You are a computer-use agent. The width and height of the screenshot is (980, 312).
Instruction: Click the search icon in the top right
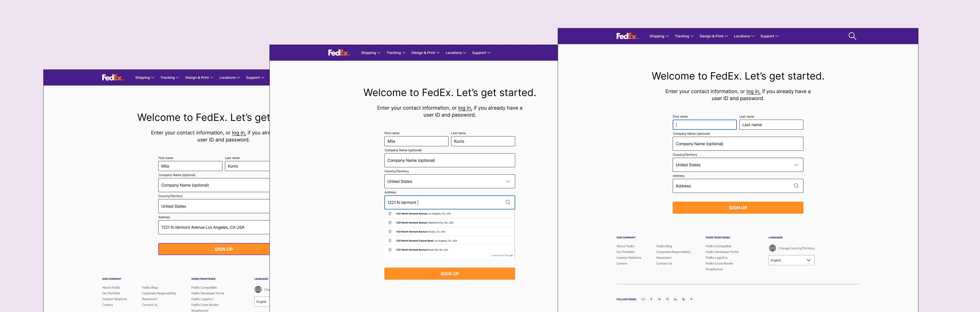pyautogui.click(x=851, y=36)
